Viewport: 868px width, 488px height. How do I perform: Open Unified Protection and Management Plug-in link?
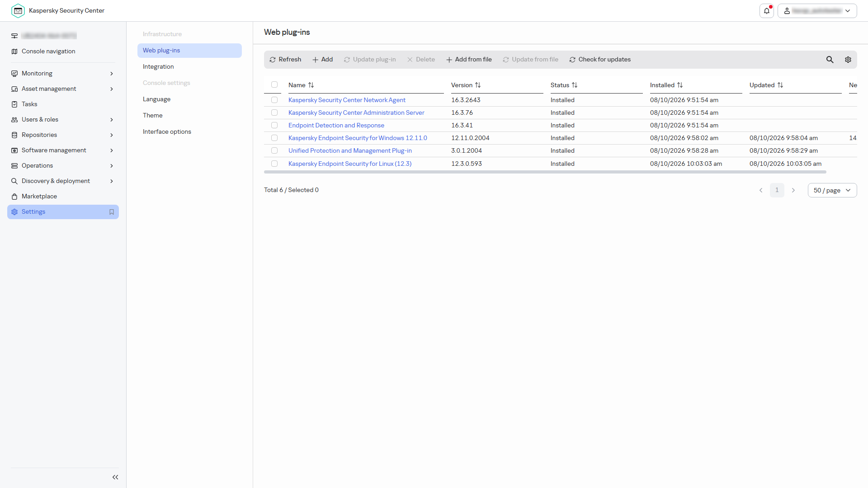[x=350, y=151]
